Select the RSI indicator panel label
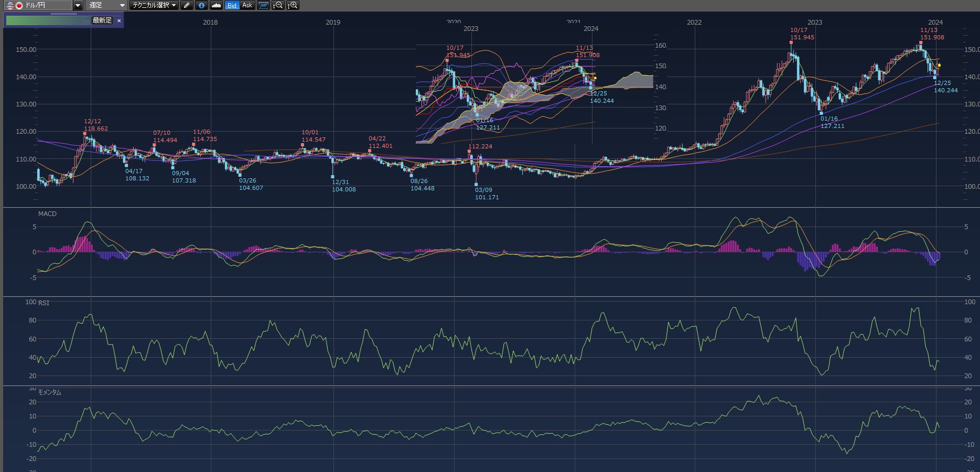 (x=44, y=303)
